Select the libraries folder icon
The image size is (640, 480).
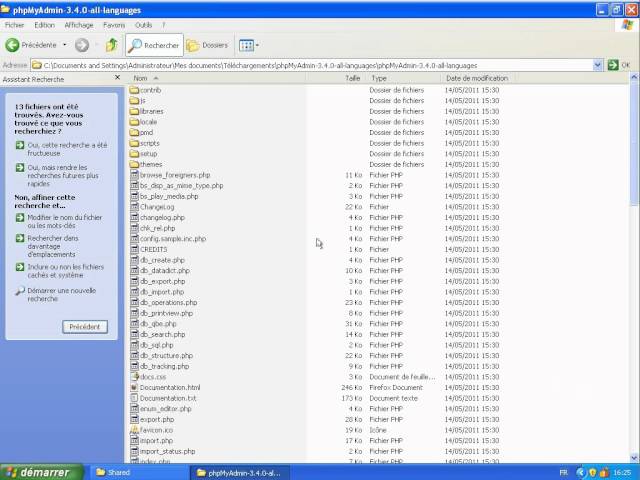coord(134,111)
